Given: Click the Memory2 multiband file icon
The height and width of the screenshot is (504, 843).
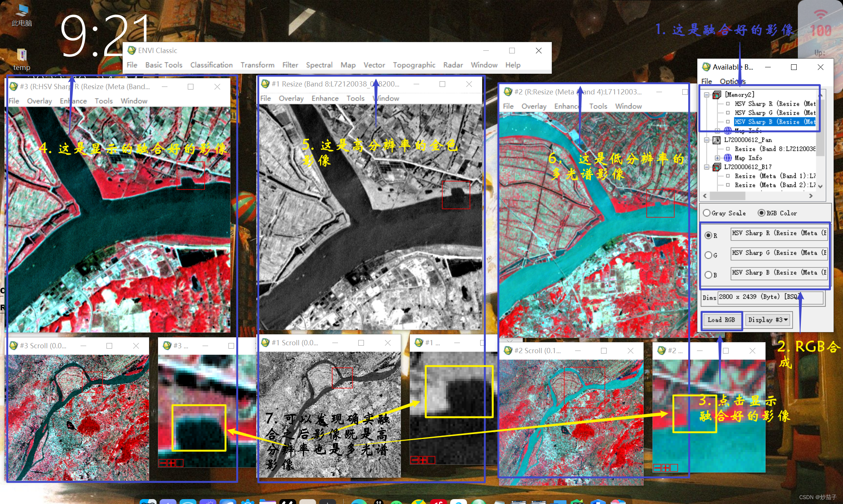Looking at the screenshot, I should tap(717, 95).
